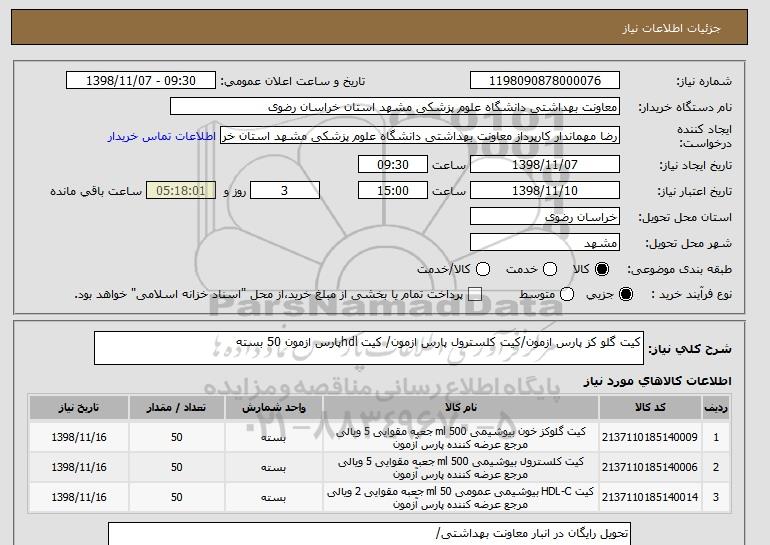770x545 pixels.
Task: Click the بسته unit in row 3
Action: (274, 498)
